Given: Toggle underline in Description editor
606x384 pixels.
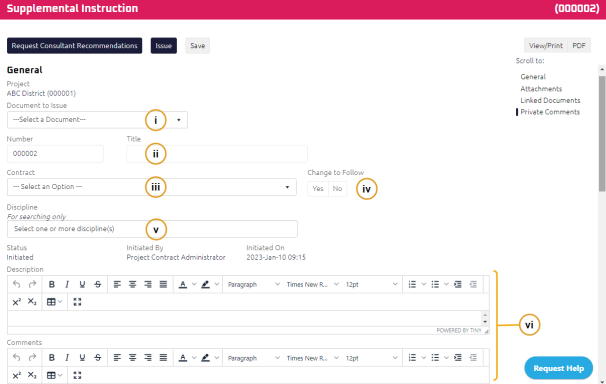Looking at the screenshot, I should pos(82,284).
